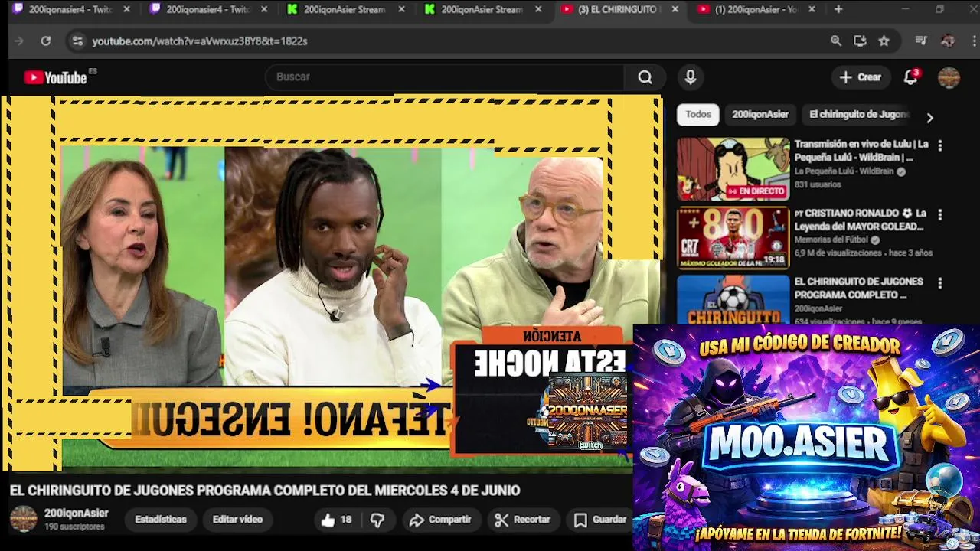Open options for Cristiano Ronaldo video
Image resolution: width=980 pixels, height=551 pixels.
[939, 214]
